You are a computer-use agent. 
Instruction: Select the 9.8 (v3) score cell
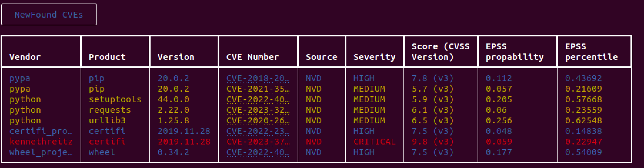tap(433, 142)
